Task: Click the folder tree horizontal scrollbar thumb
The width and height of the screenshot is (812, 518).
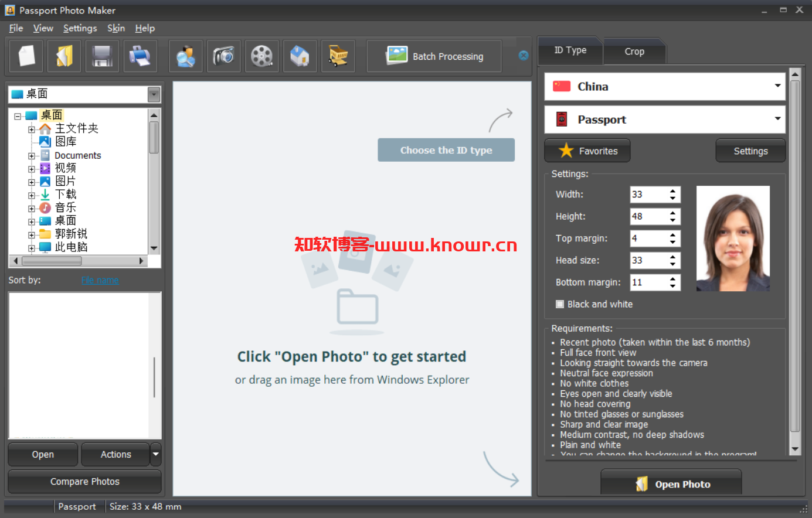Action: coord(52,261)
